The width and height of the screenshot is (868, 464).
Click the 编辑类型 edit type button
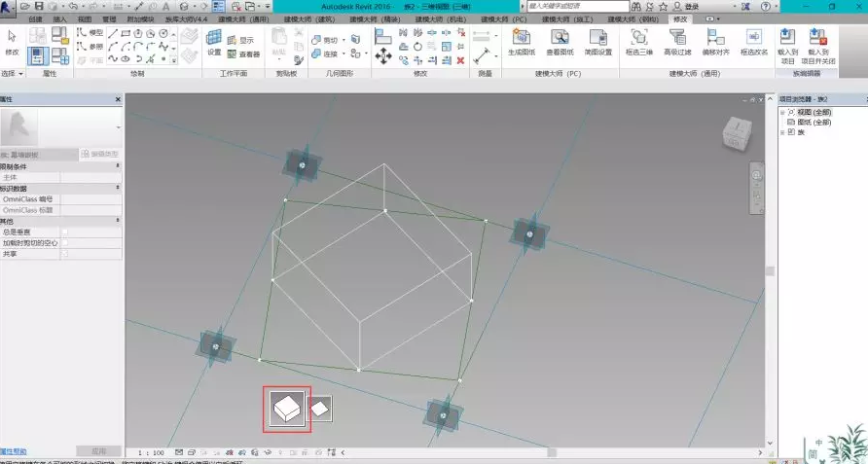click(x=100, y=155)
